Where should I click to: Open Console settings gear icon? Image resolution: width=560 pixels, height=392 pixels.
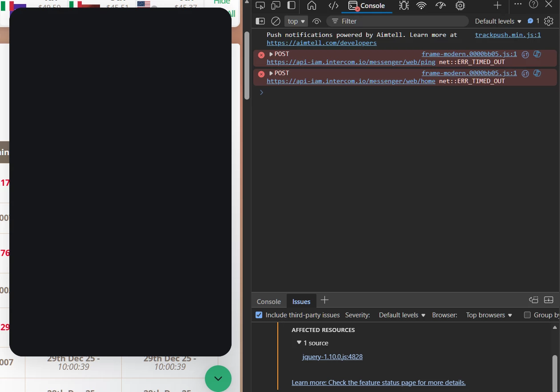point(549,21)
